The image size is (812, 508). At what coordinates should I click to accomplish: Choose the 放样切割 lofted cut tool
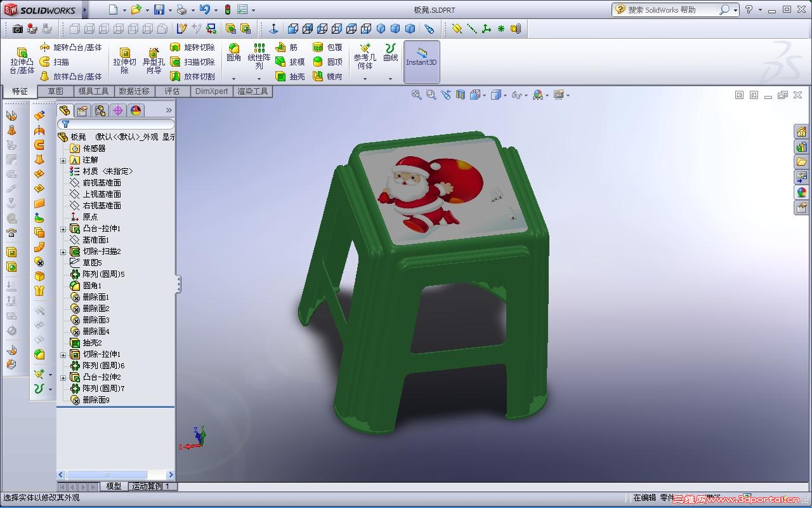click(x=193, y=77)
